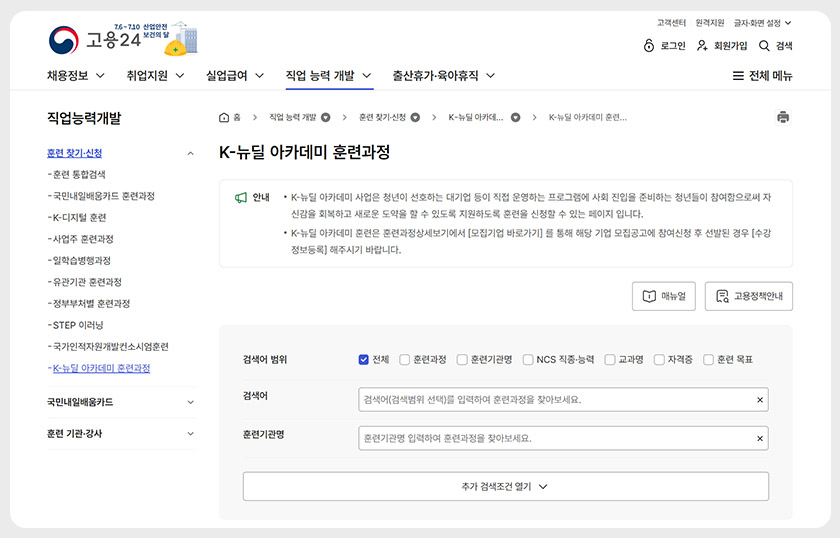Screen dimensions: 840x538
Task: Open 훈련 찾기·신청 breadcrumb dropdown
Action: (x=415, y=117)
